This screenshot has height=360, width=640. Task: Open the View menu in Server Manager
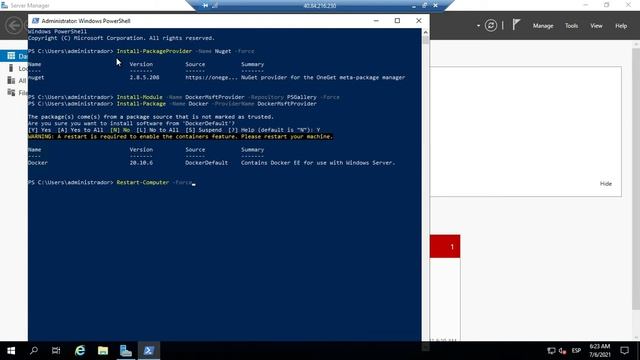(596, 26)
